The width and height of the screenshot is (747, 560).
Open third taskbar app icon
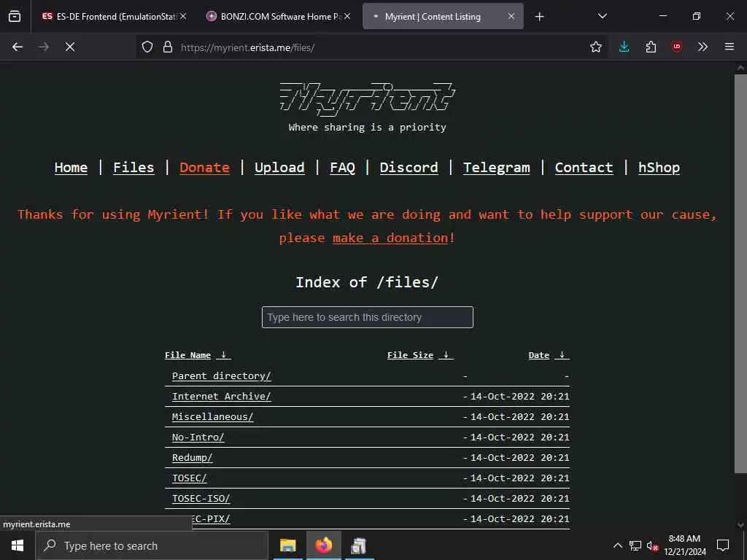tap(359, 545)
